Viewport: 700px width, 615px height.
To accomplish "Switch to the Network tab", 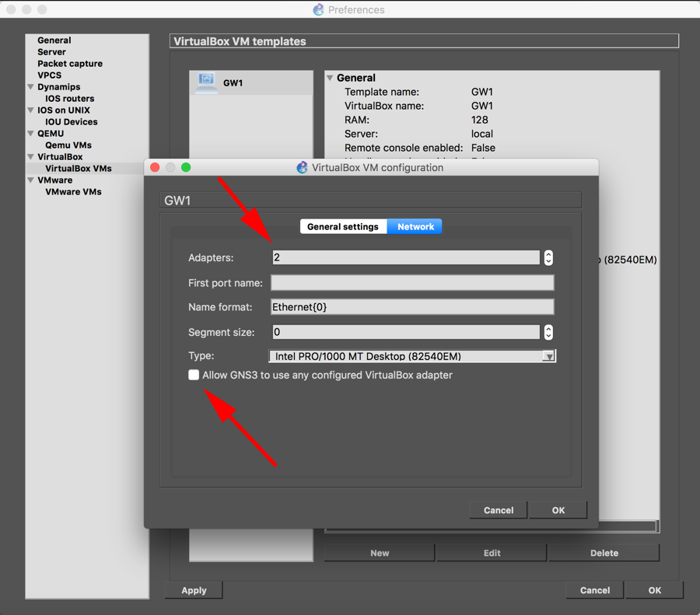I will [415, 226].
